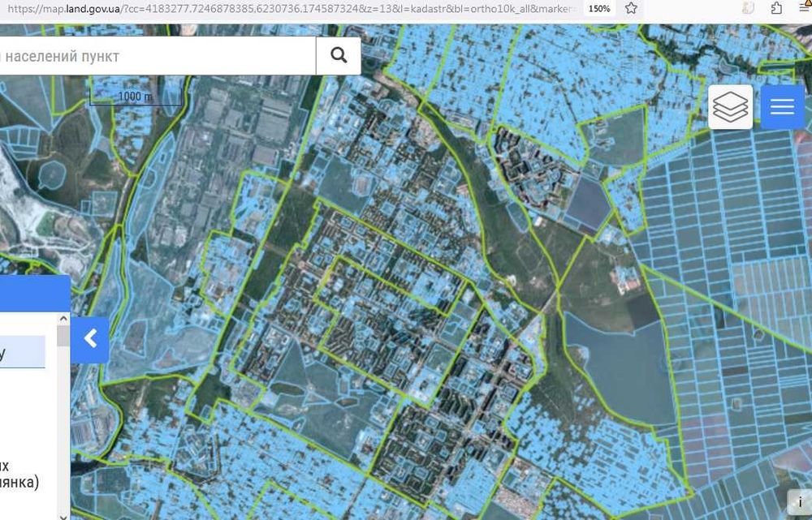Click the map.land.gov.ua address bar
The width and height of the screenshot is (812, 520).
coord(290,8)
